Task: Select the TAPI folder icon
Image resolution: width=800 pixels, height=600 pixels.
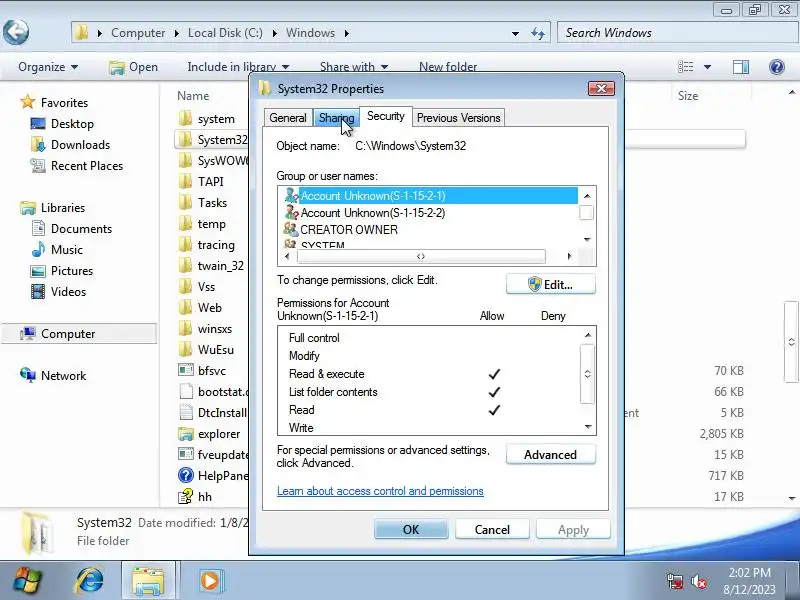Action: pos(186,181)
